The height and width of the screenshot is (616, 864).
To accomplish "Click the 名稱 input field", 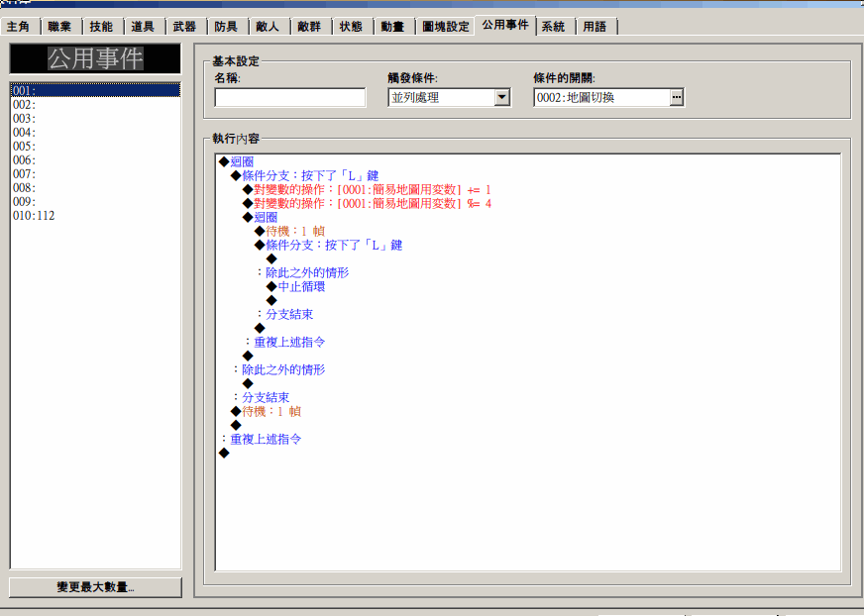I will click(290, 97).
